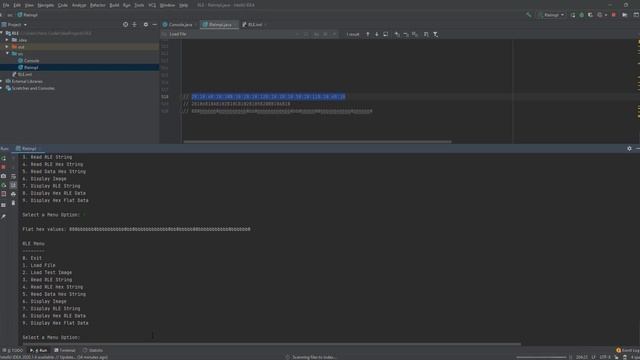
Task: Toggle the scroll-to-end icon in Run panel
Action: click(x=13, y=185)
